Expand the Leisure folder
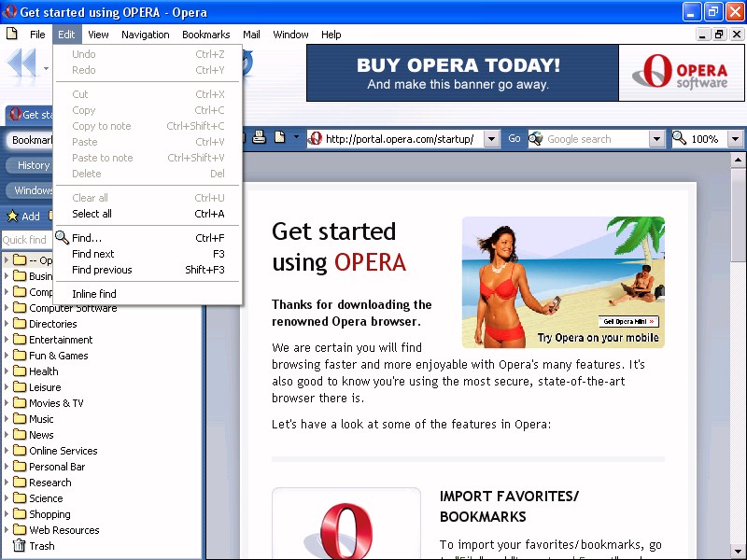This screenshot has height=560, width=747. (7, 386)
